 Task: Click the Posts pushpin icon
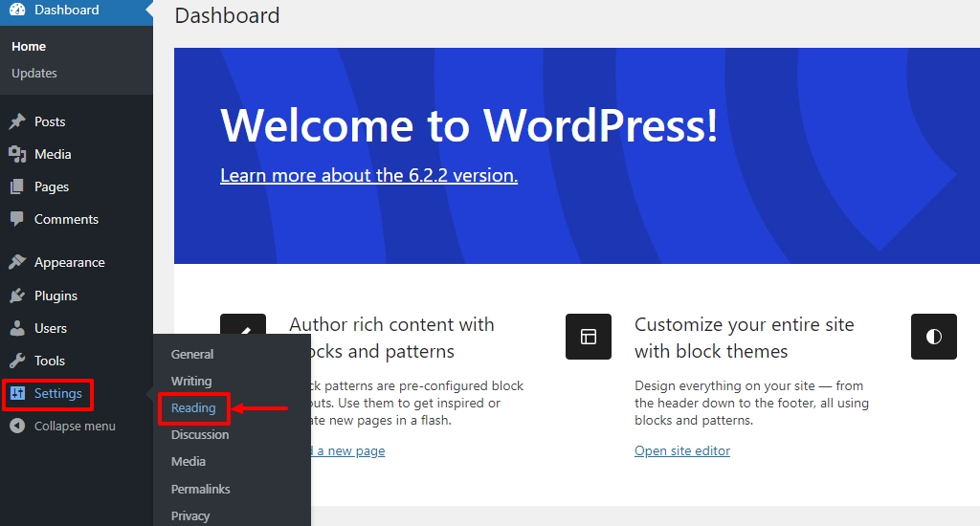17,121
